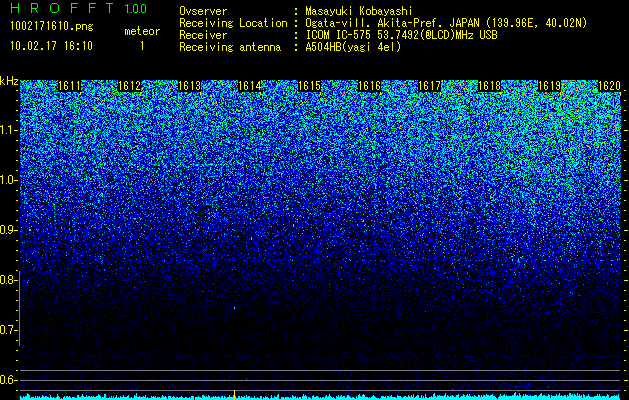Image resolution: width=629 pixels, height=400 pixels.
Task: Click the Receiving Location value text
Action: 446,23
